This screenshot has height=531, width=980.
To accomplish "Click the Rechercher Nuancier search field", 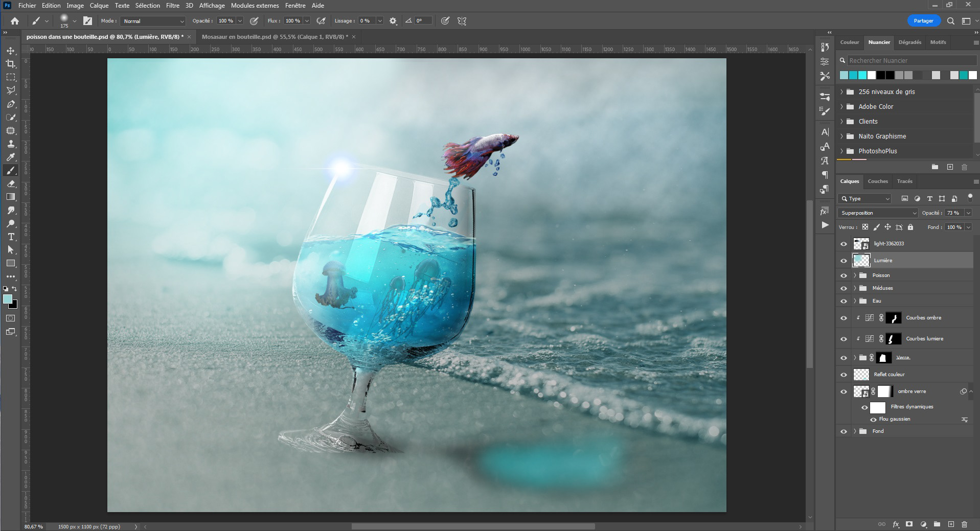I will 911,60.
